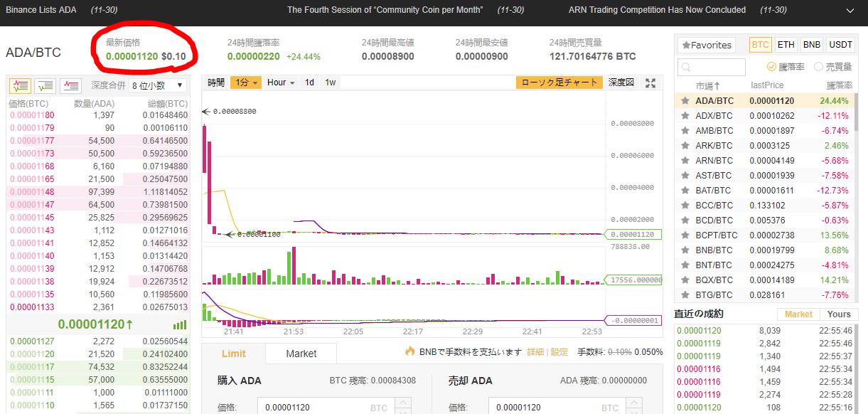This screenshot has width=868, height=414.
Task: Switch to ローソク足チャート candlestick chart
Action: 560,83
